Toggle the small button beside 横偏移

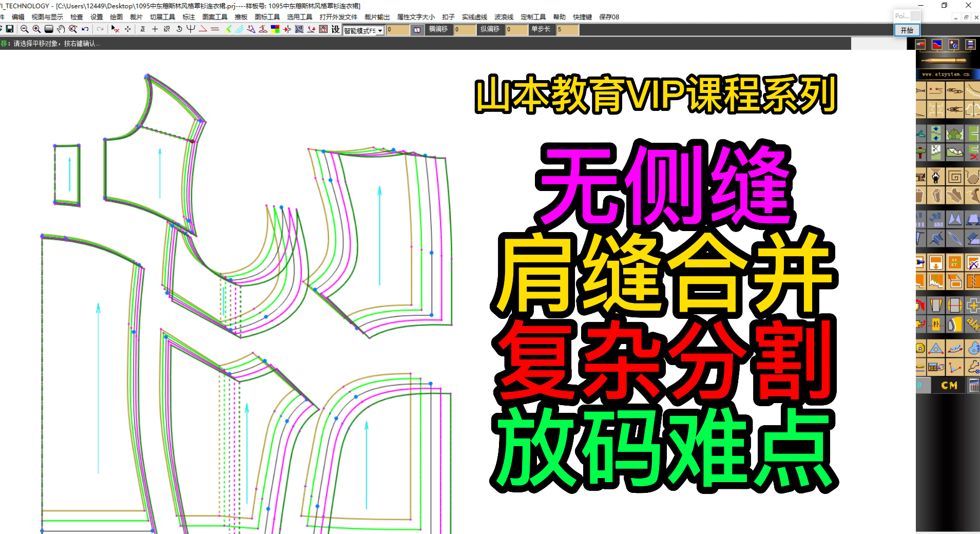click(x=417, y=30)
